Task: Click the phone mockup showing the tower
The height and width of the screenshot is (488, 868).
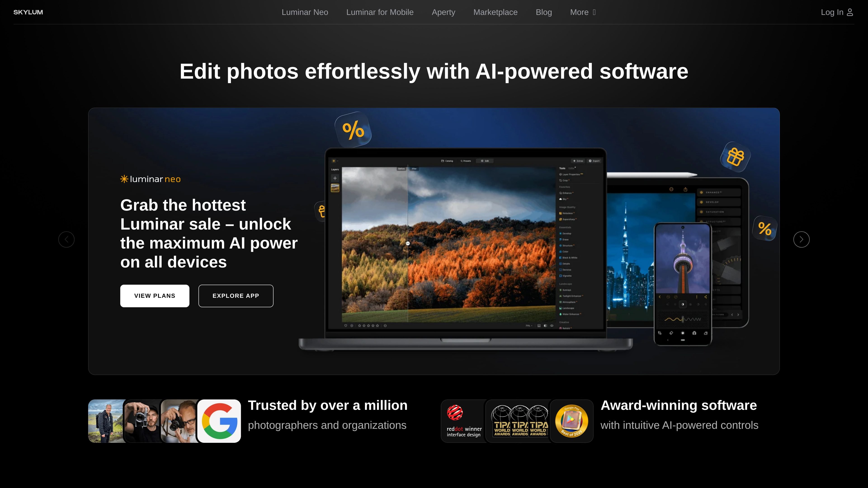Action: 683,284
